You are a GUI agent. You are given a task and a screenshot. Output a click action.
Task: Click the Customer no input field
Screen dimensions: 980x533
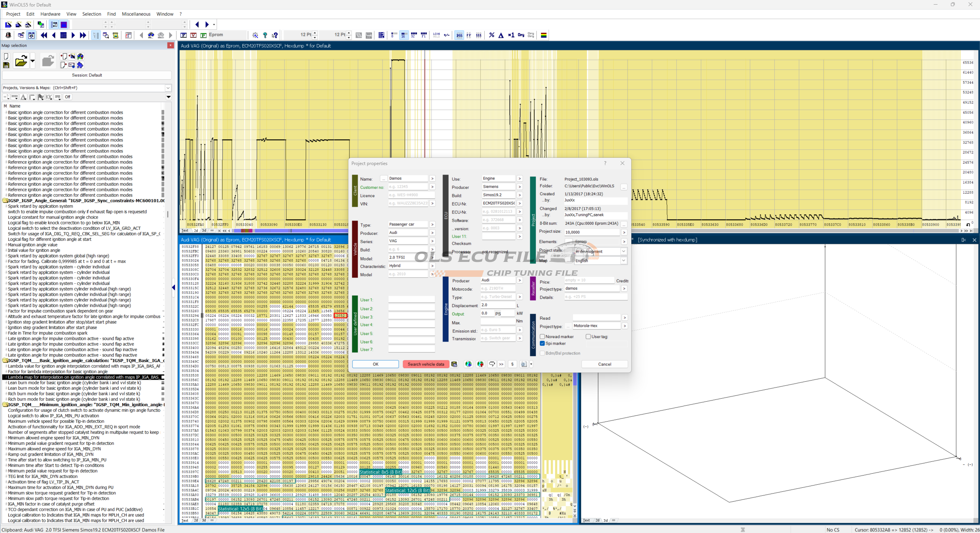coord(408,187)
